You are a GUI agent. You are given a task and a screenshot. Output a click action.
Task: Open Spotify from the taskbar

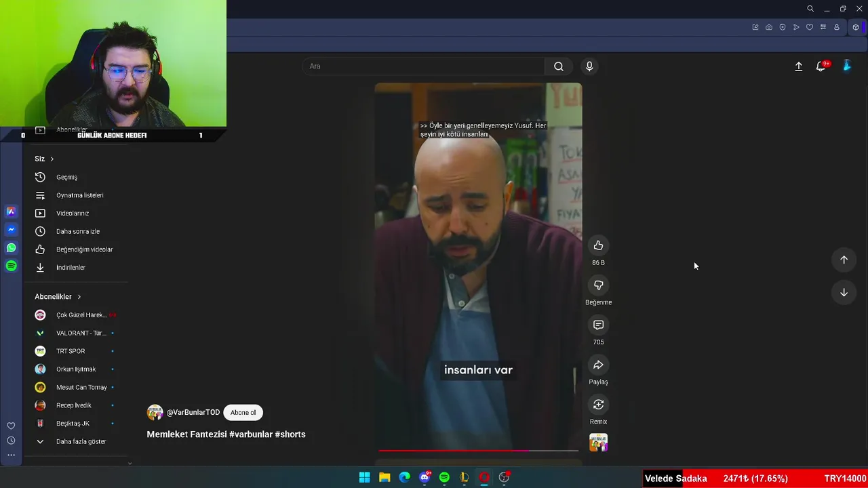click(x=444, y=477)
